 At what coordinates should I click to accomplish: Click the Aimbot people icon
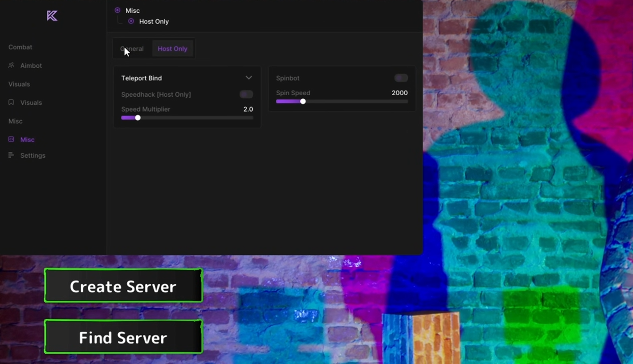pos(11,65)
